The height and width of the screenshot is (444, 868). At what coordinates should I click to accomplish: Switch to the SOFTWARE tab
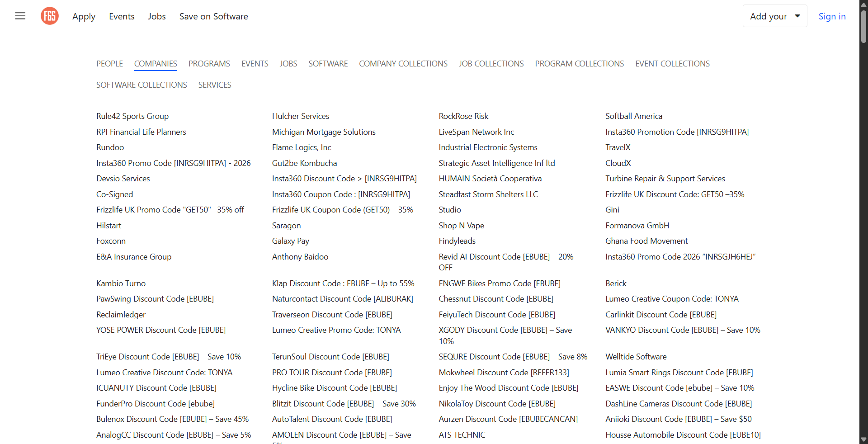328,64
